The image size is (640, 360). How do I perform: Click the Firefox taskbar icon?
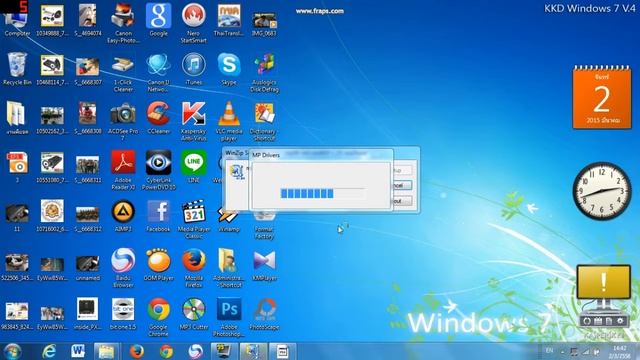click(x=137, y=351)
